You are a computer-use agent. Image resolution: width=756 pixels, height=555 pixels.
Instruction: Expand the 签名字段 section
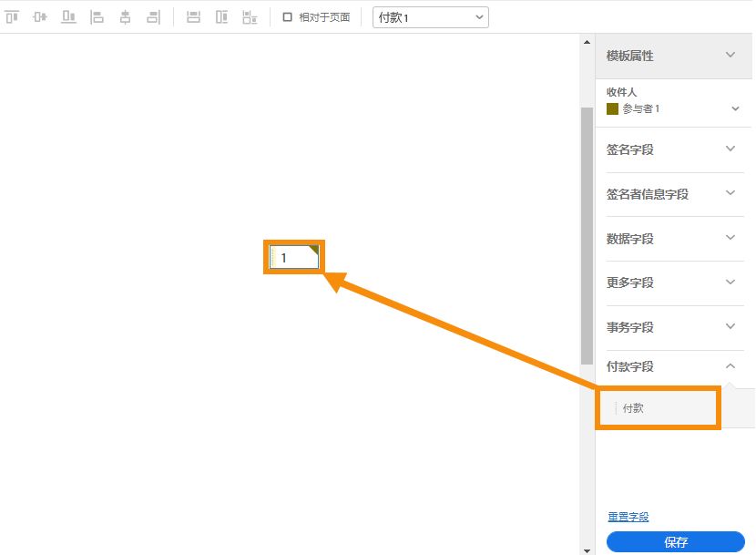tap(674, 149)
